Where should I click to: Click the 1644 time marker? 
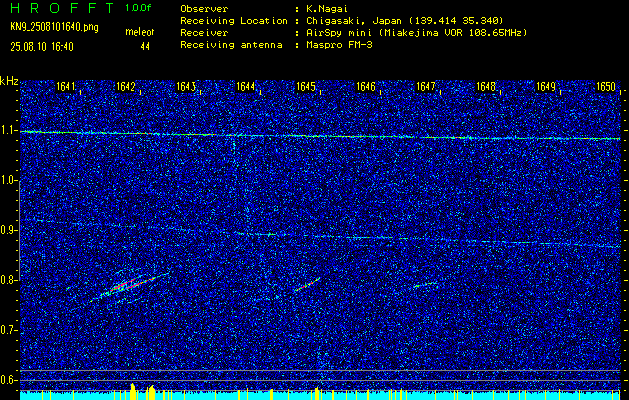(x=246, y=86)
